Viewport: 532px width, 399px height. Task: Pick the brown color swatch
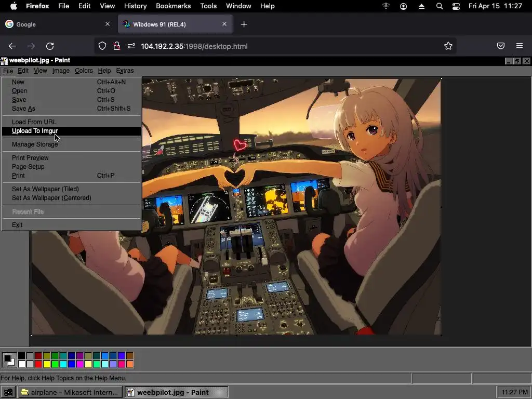pos(129,356)
